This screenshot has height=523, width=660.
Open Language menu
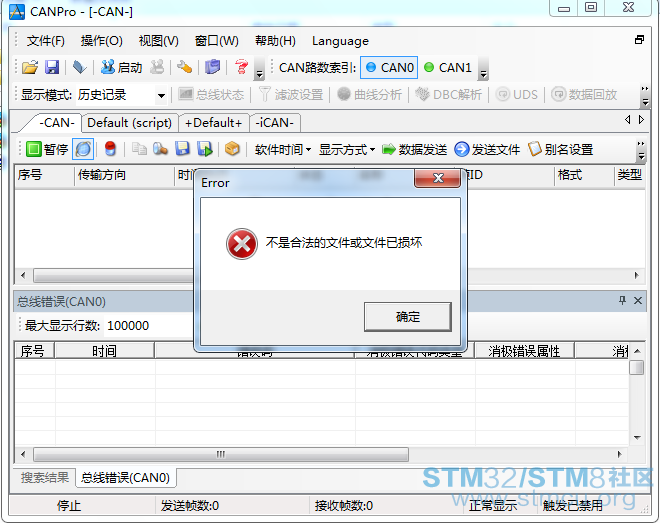click(x=340, y=41)
